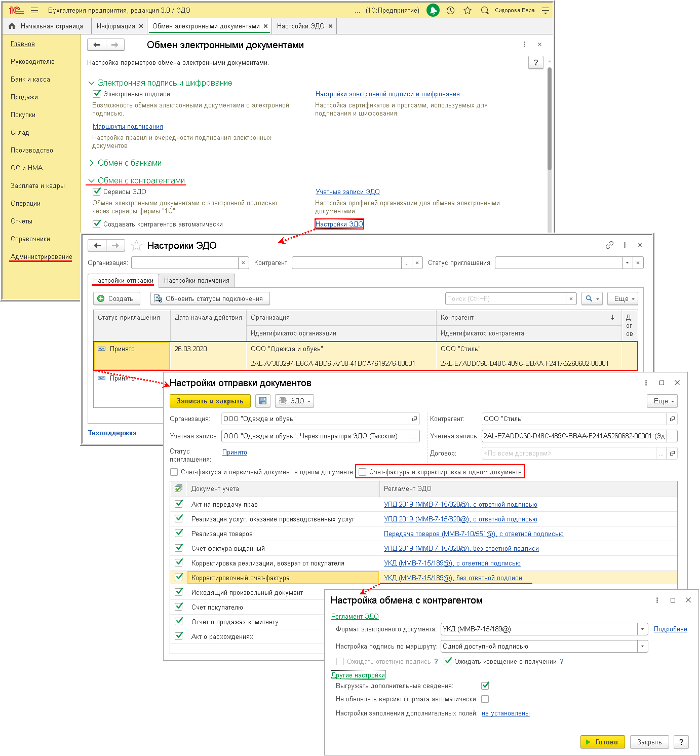
Task: Uncheck Корректировочный счет-фактура row checkbox
Action: [x=179, y=577]
